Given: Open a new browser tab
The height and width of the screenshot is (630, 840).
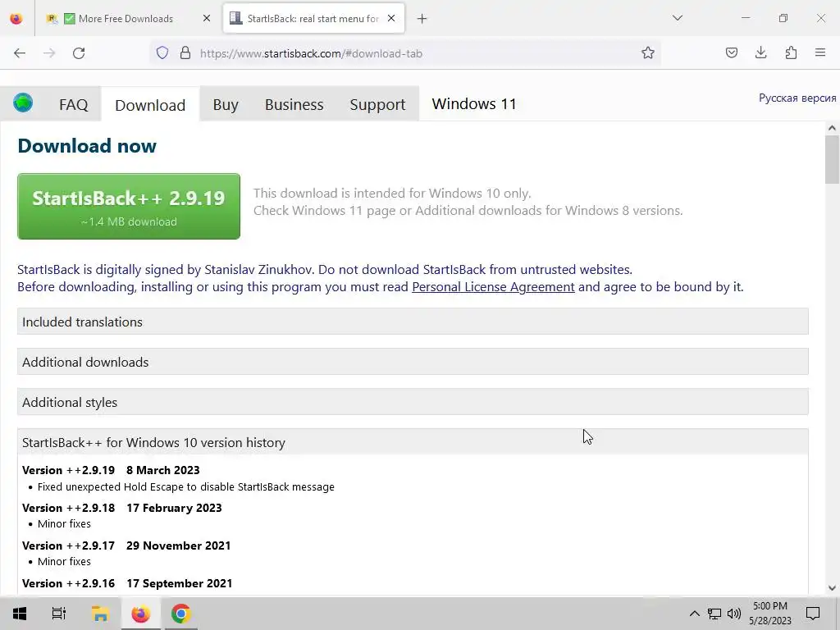Looking at the screenshot, I should (422, 19).
